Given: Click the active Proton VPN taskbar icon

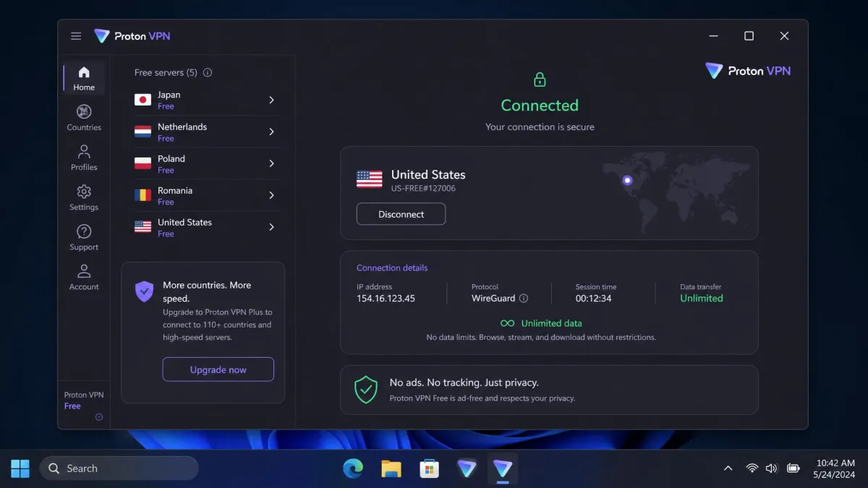Looking at the screenshot, I should click(x=503, y=468).
